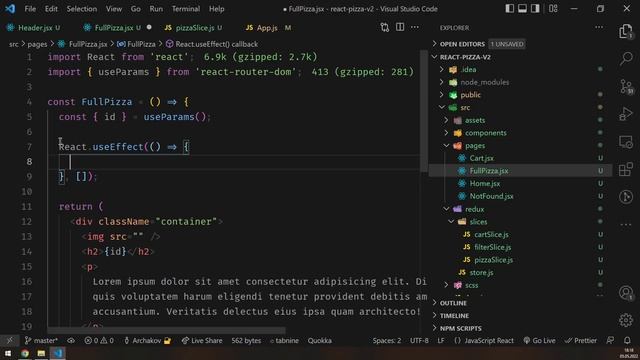The height and width of the screenshot is (360, 640).
Task: Toggle Primary Side Bar layout icon
Action: [509, 9]
